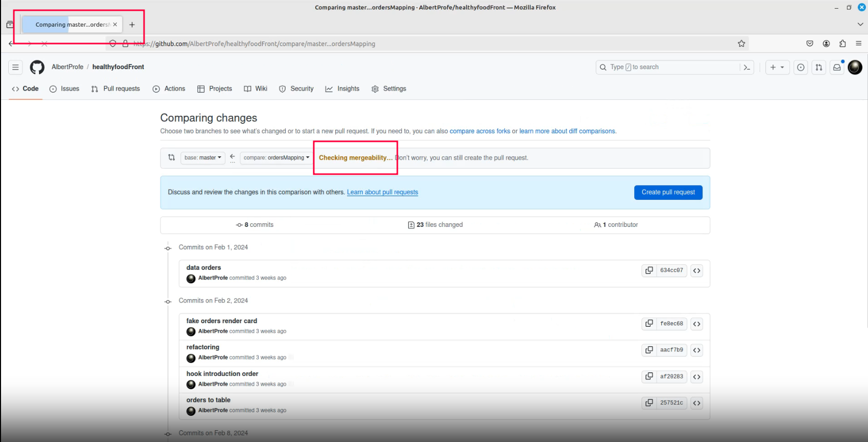
Task: Follow the Learn about pull requests link
Action: pos(382,192)
